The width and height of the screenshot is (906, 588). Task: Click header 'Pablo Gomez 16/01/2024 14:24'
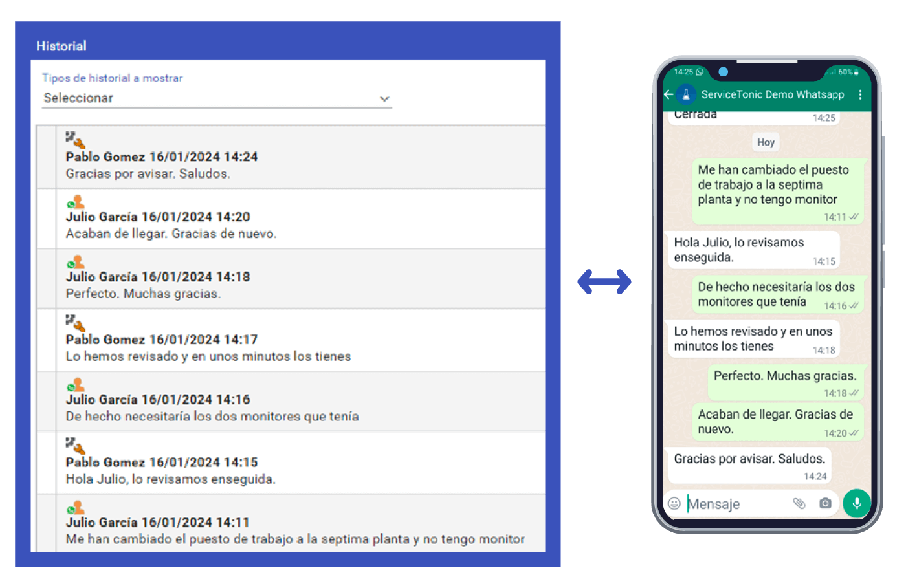pos(162,157)
